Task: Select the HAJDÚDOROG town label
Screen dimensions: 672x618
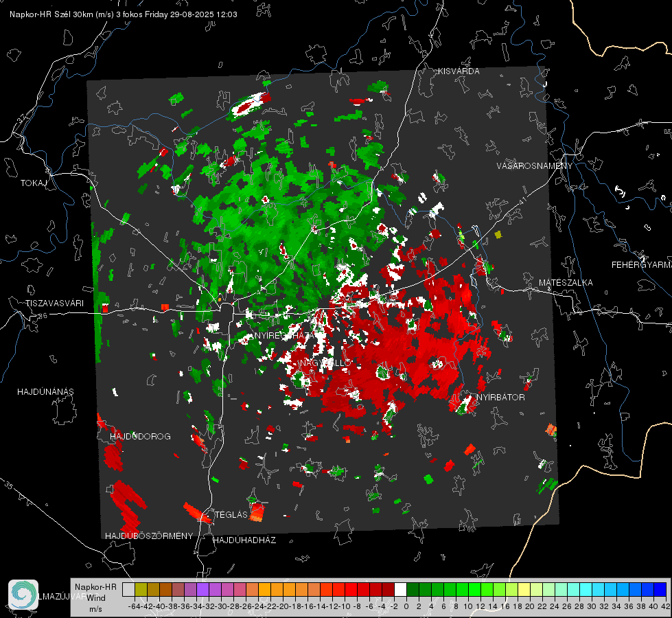Action: 140,437
